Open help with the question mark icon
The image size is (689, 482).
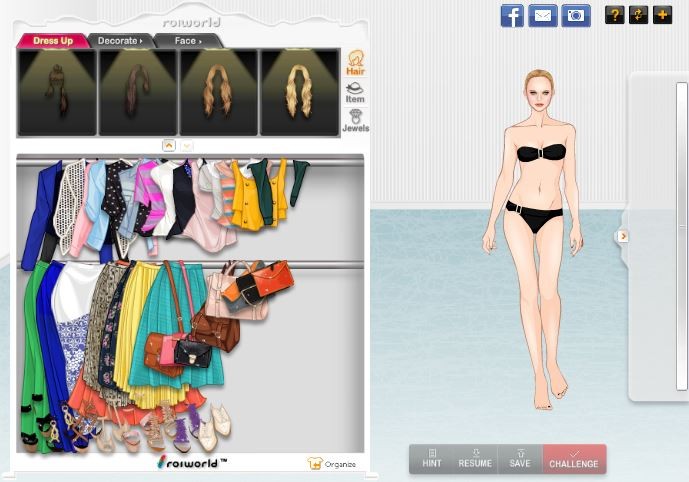[x=614, y=15]
